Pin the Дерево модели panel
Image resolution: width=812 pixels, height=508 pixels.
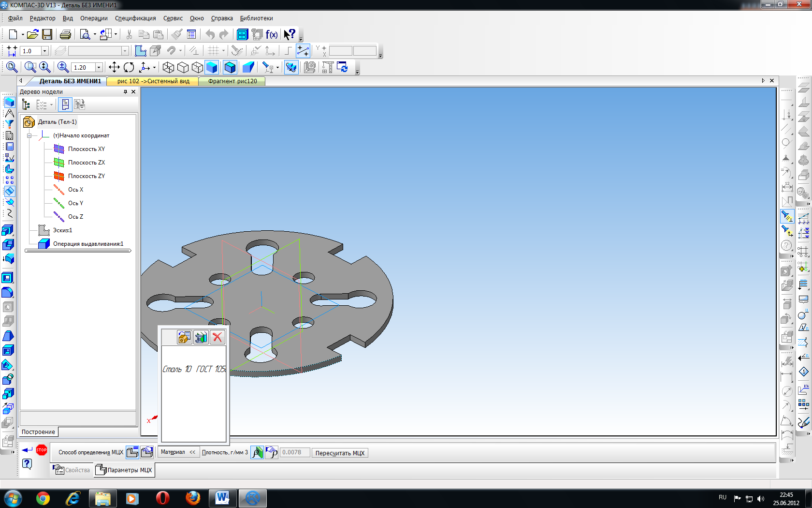coord(125,91)
